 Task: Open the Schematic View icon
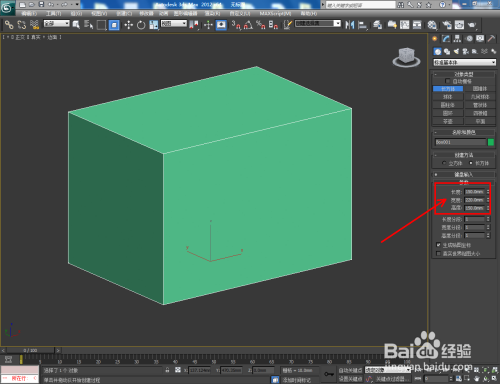point(417,25)
